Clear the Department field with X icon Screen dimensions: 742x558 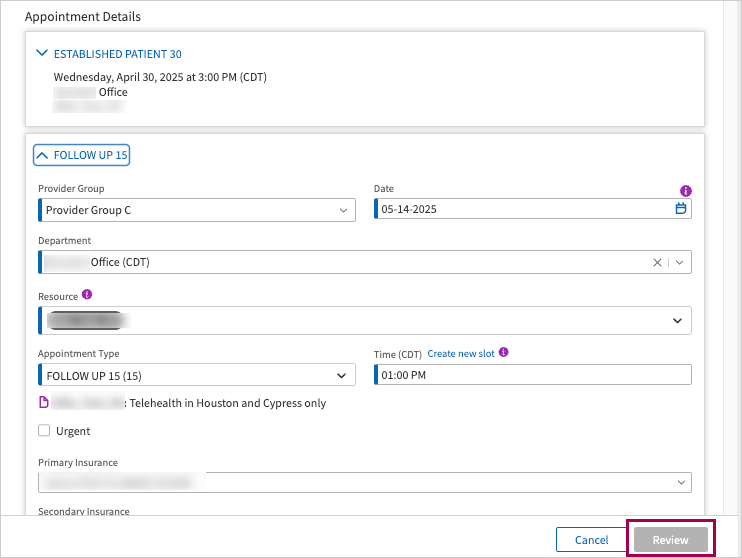click(657, 262)
